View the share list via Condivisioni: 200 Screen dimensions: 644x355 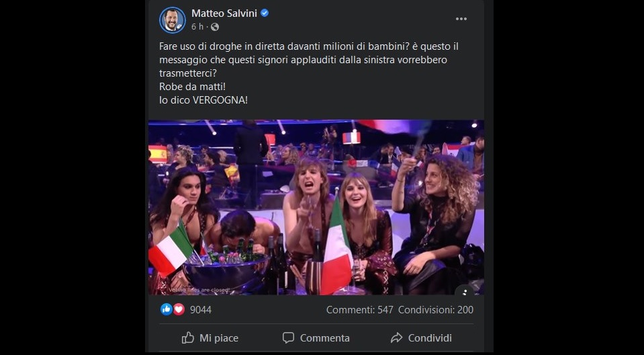click(436, 310)
